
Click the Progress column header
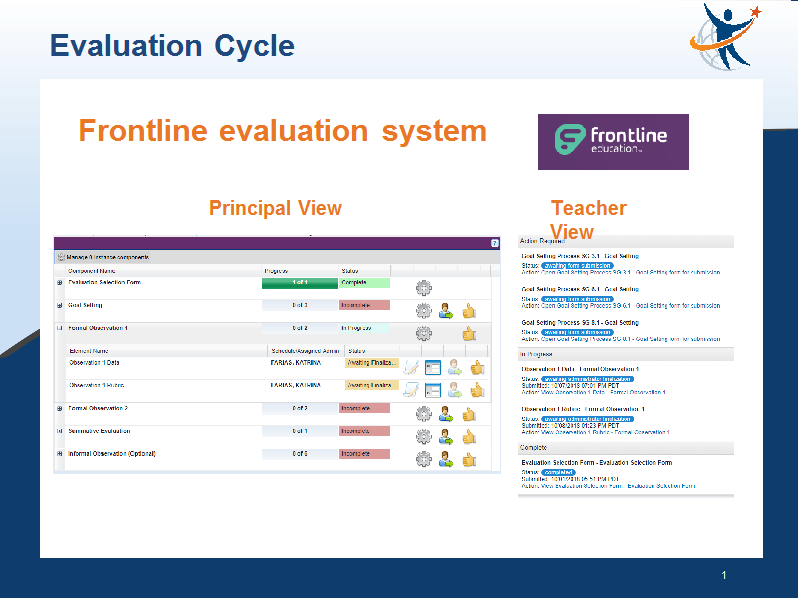(x=277, y=271)
